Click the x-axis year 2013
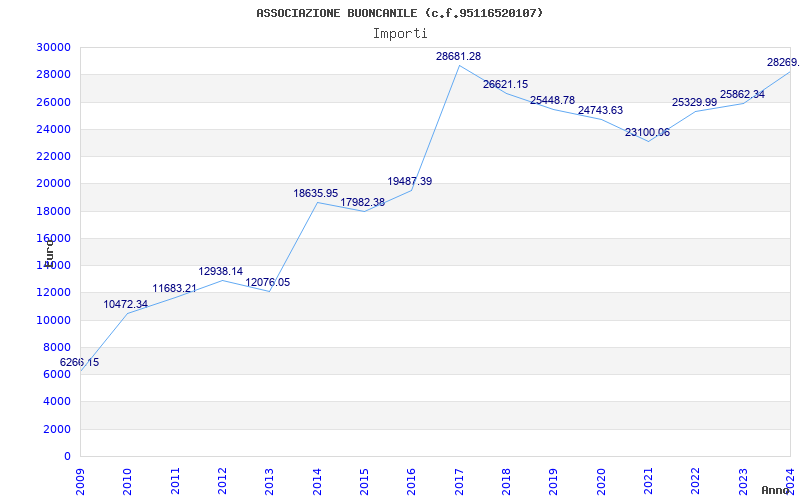The width and height of the screenshot is (800, 500). (269, 481)
